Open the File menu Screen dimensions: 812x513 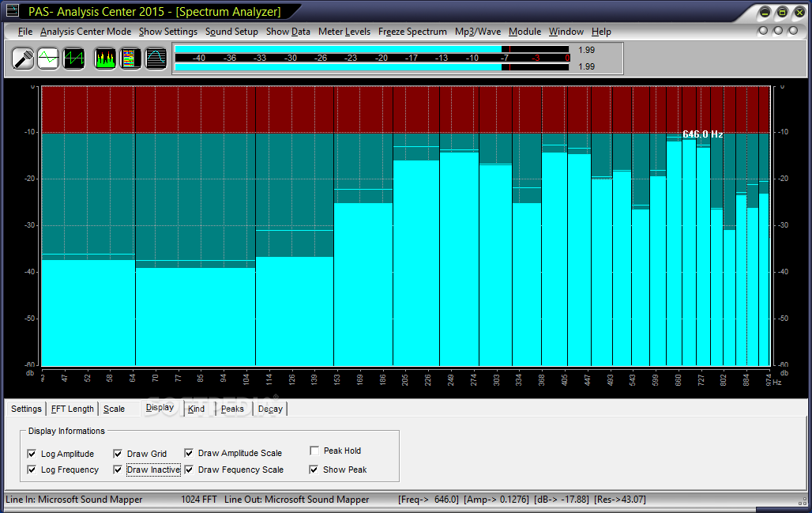coord(24,32)
